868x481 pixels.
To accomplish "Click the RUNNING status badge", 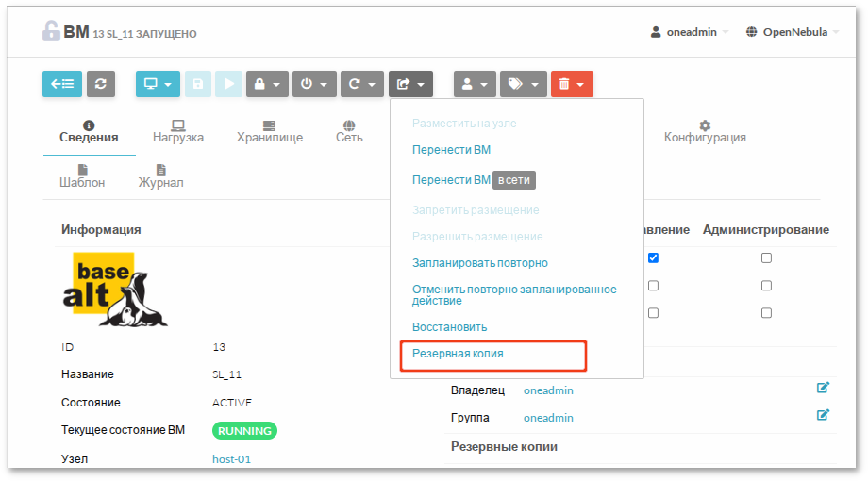I will tap(244, 431).
